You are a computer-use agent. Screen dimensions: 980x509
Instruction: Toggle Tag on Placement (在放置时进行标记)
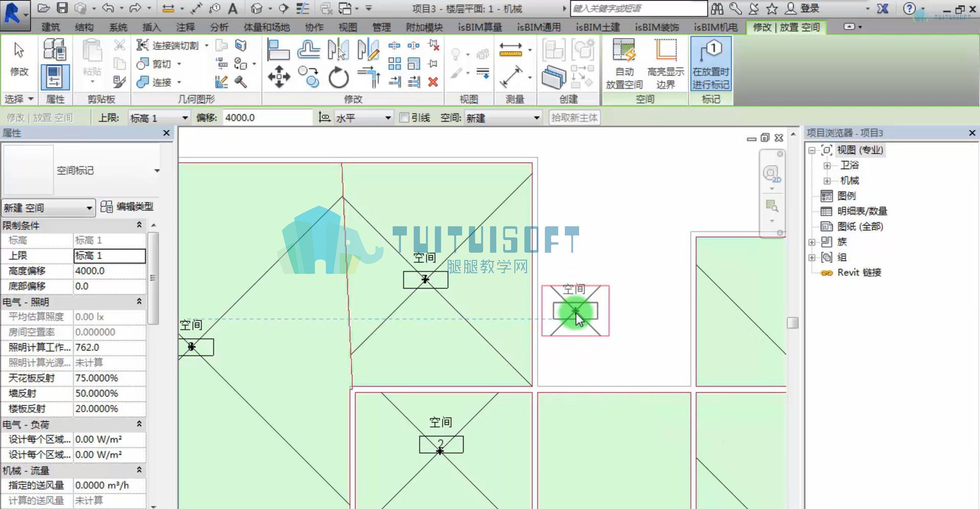[711, 64]
